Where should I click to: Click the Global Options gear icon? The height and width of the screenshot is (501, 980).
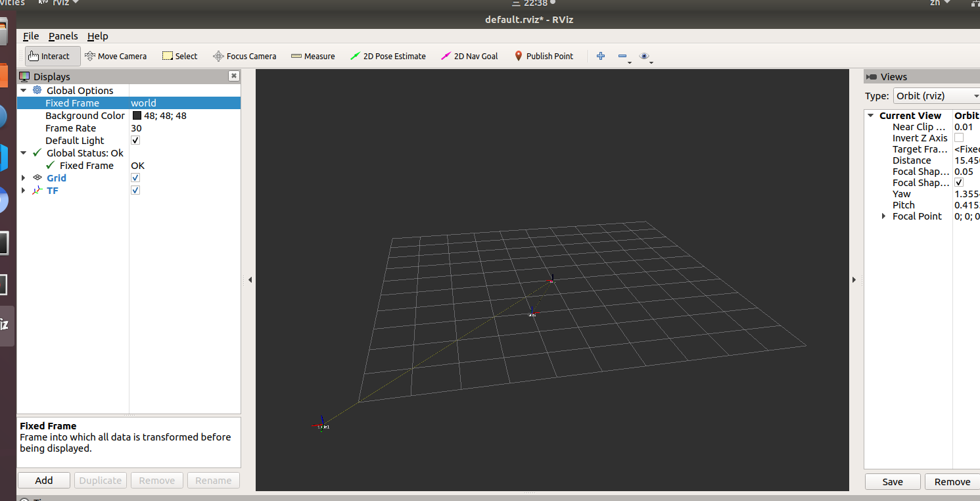click(37, 91)
